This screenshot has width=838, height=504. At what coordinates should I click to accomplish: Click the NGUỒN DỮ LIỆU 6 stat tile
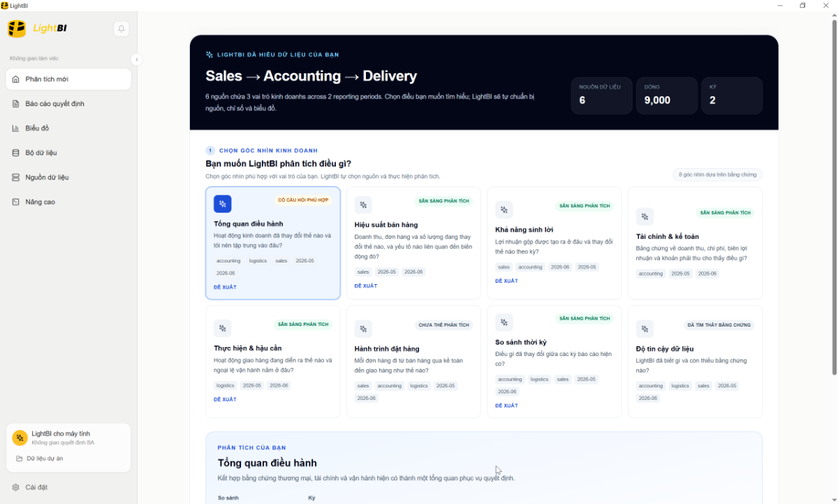coord(601,96)
